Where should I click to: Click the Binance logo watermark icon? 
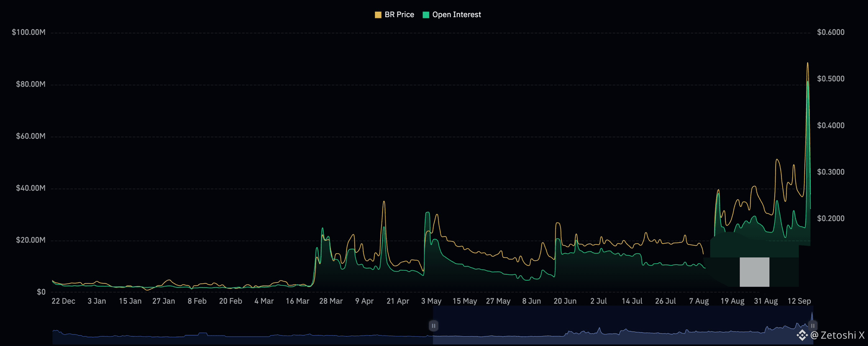point(802,335)
